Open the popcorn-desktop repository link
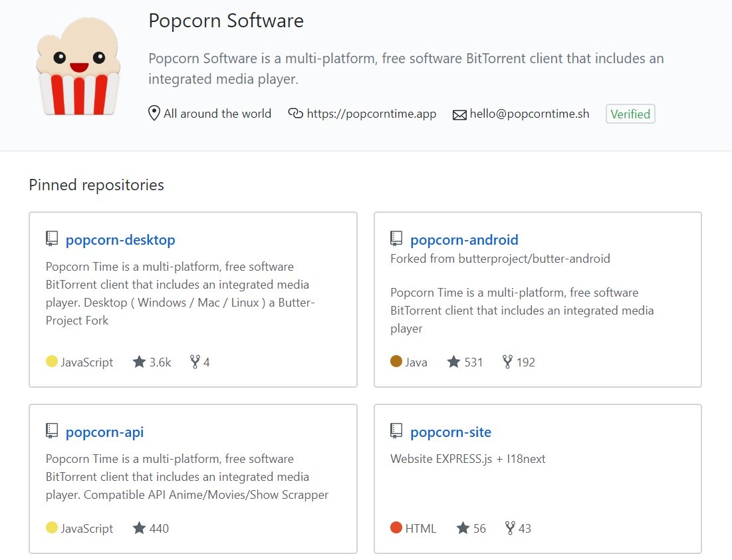 tap(120, 239)
